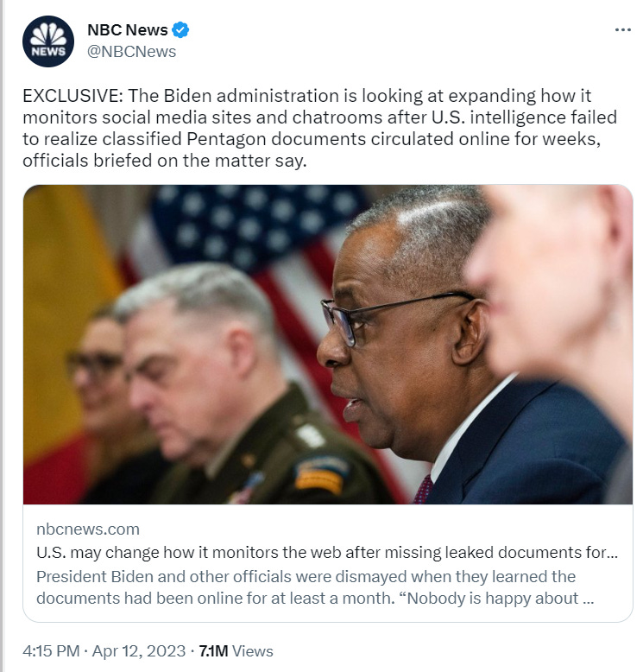Screen dimensions: 643x672
Task: Click the NEWS text in avatar logo
Action: click(x=48, y=52)
